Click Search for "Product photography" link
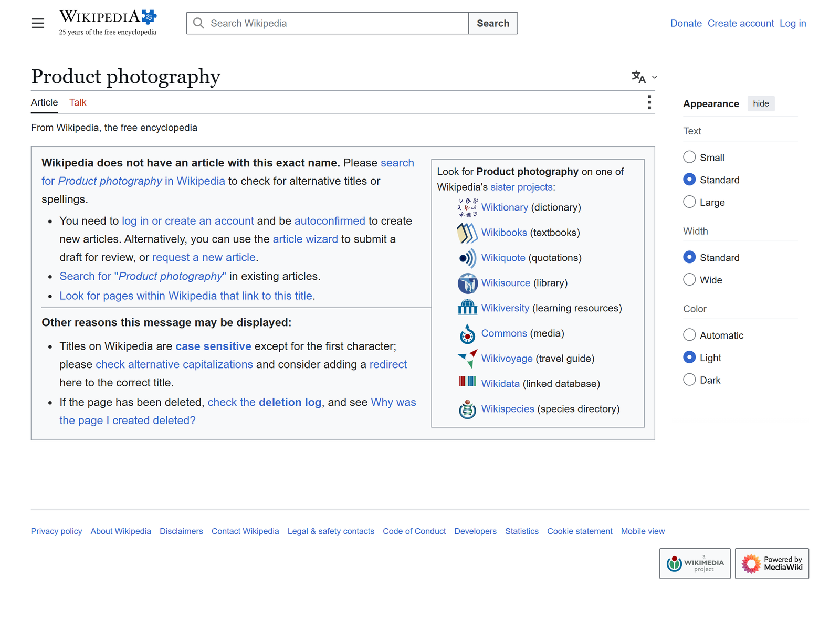 143,276
